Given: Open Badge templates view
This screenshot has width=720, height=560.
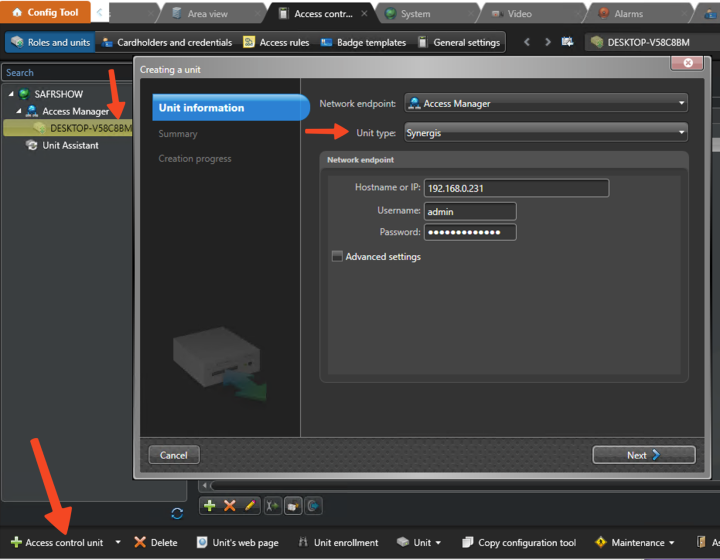Looking at the screenshot, I should [x=364, y=42].
